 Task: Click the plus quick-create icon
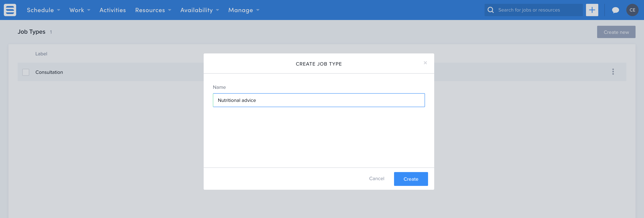(592, 10)
